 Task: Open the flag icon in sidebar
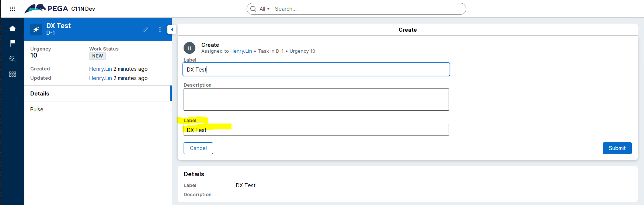[13, 43]
